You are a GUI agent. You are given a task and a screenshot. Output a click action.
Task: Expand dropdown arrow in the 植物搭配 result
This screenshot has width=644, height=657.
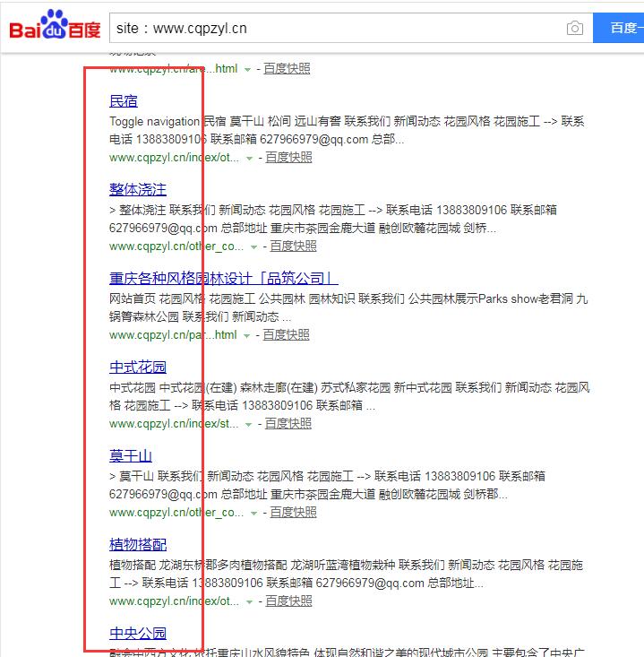pyautogui.click(x=250, y=602)
